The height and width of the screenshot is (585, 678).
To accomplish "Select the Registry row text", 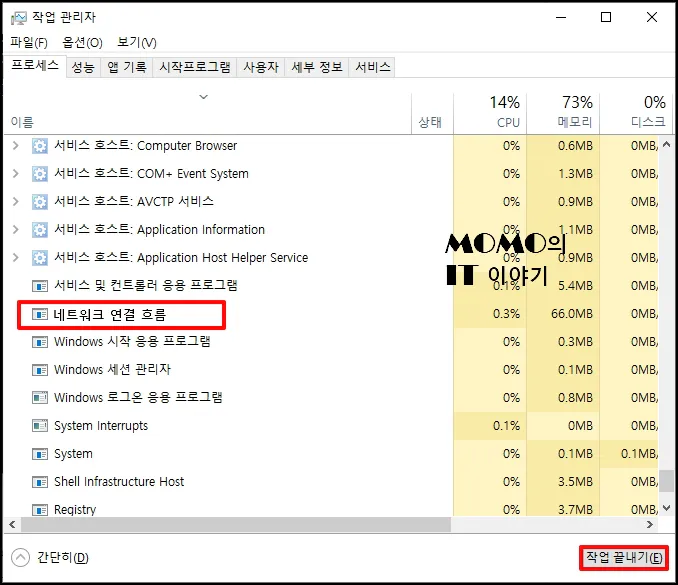I will pyautogui.click(x=75, y=510).
